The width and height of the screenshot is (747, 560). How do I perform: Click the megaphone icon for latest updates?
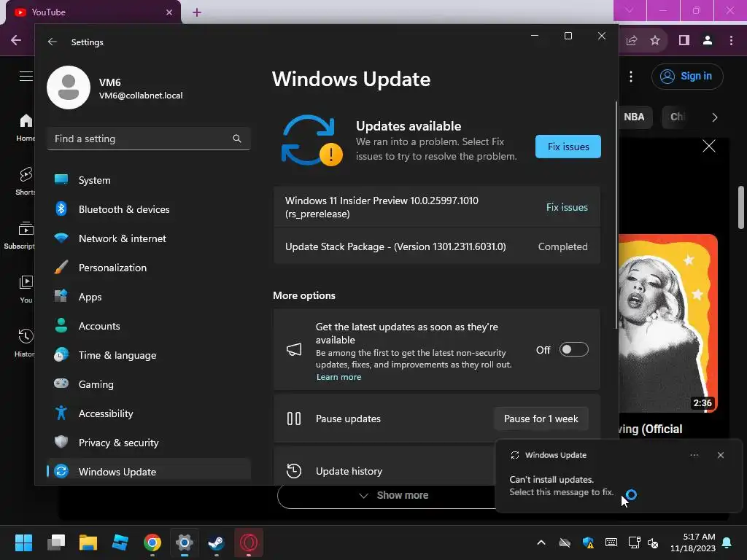point(294,349)
